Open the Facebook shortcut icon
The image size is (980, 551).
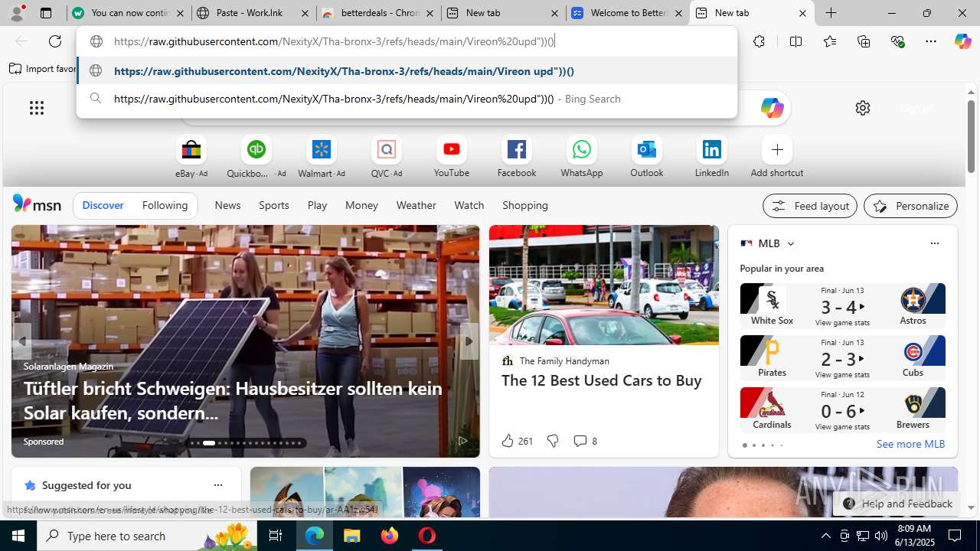(x=516, y=149)
